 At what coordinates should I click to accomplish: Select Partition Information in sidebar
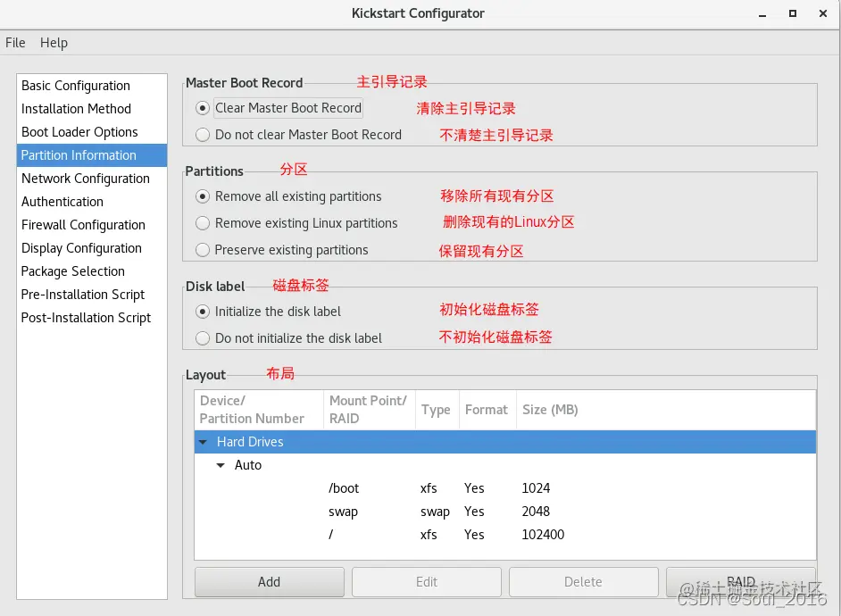click(92, 155)
